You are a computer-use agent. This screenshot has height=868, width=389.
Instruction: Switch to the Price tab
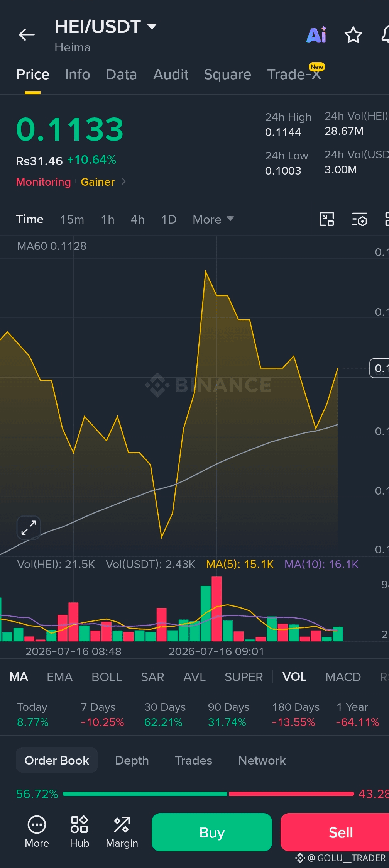33,75
